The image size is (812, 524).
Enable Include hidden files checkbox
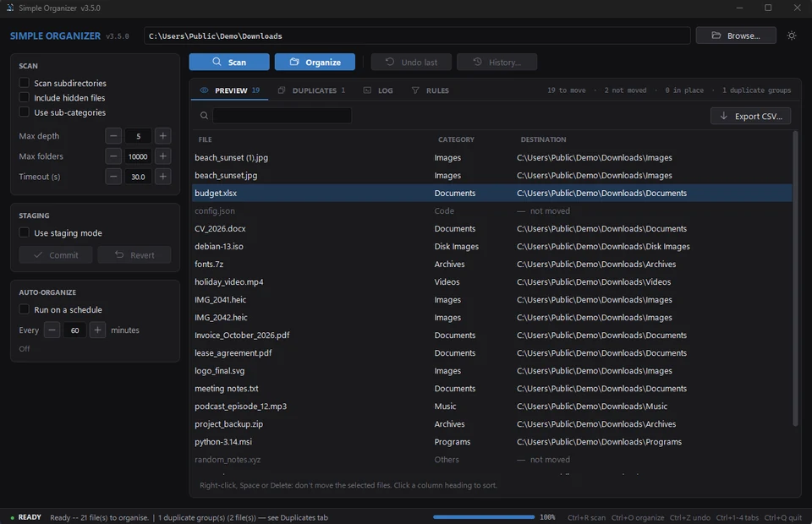coord(24,97)
